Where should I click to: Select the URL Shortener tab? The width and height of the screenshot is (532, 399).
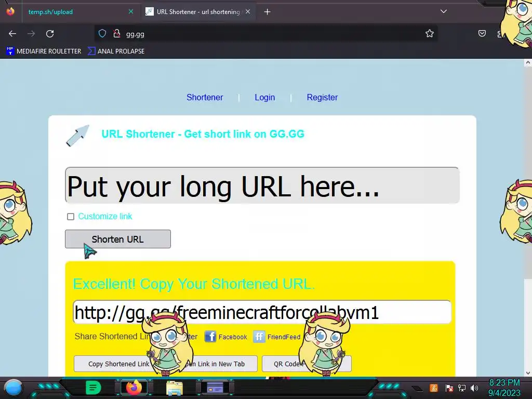tap(198, 12)
